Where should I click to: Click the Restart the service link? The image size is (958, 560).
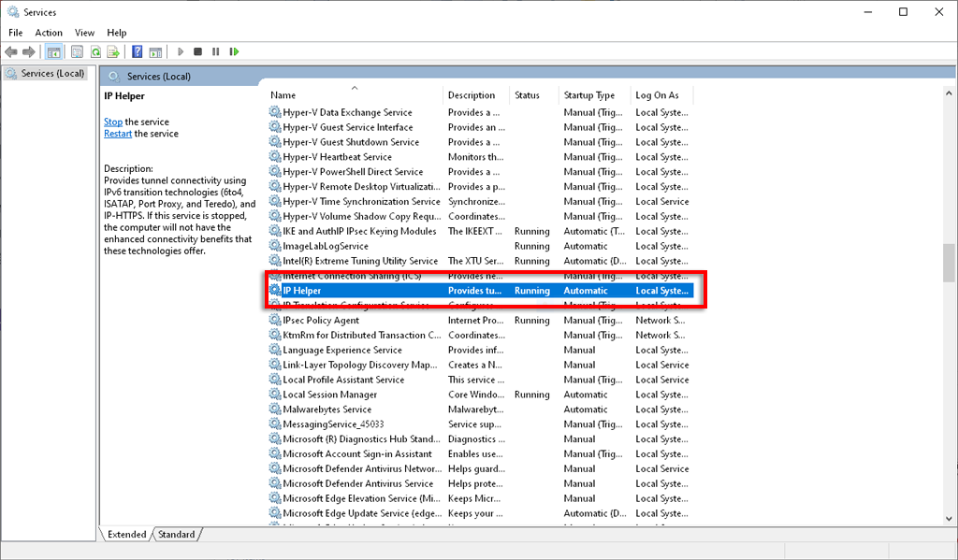pyautogui.click(x=118, y=134)
